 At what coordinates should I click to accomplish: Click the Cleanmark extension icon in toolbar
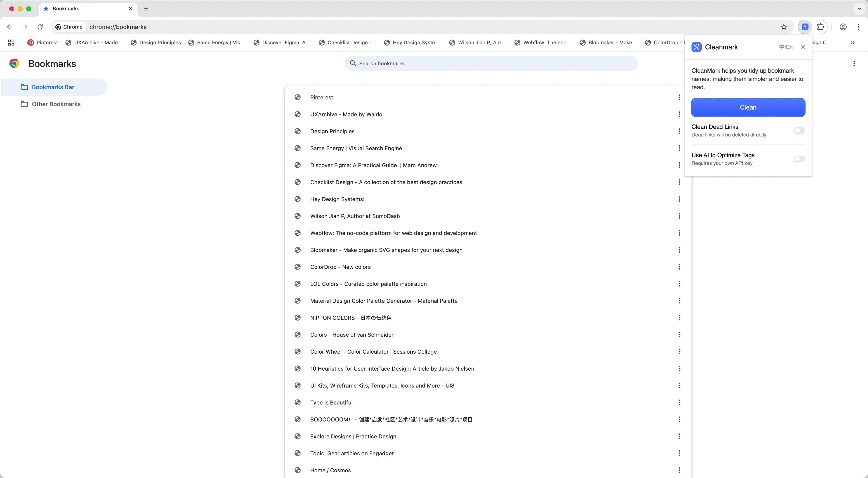tap(805, 27)
